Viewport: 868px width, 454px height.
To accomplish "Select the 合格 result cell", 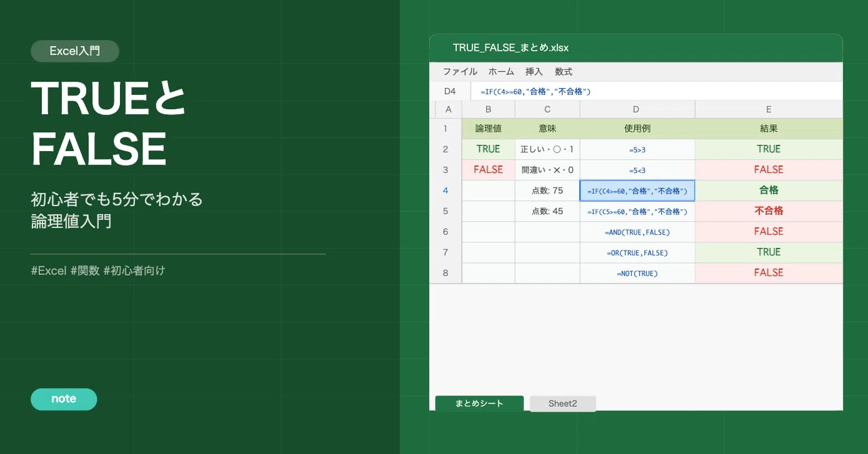I will (769, 190).
